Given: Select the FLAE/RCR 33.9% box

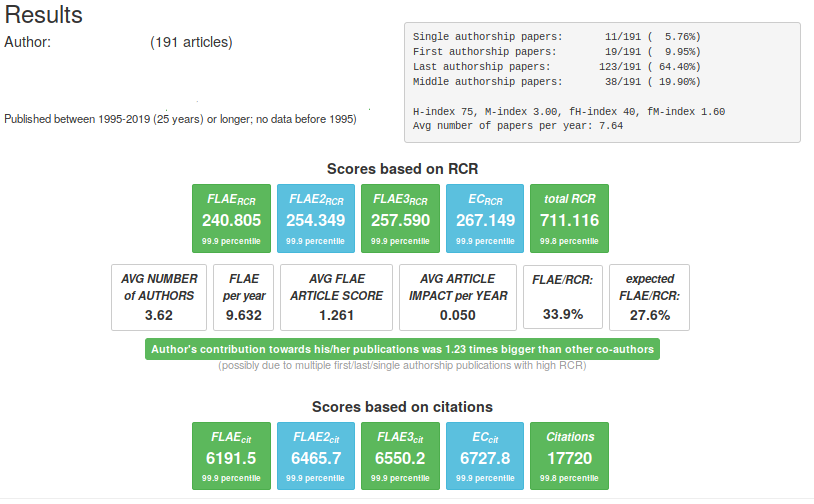Looking at the screenshot, I should point(563,297).
